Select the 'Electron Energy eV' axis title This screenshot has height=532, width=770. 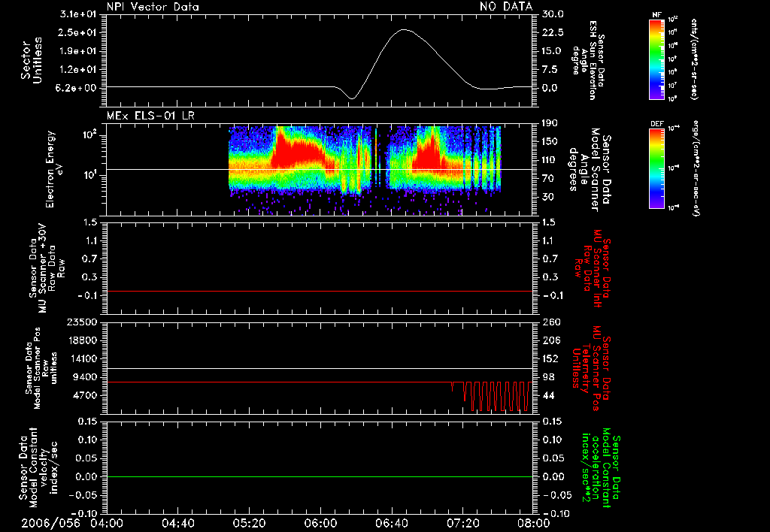click(53, 169)
